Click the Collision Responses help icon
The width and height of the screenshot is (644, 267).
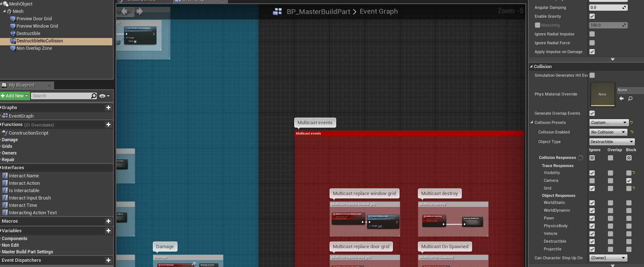click(x=581, y=158)
